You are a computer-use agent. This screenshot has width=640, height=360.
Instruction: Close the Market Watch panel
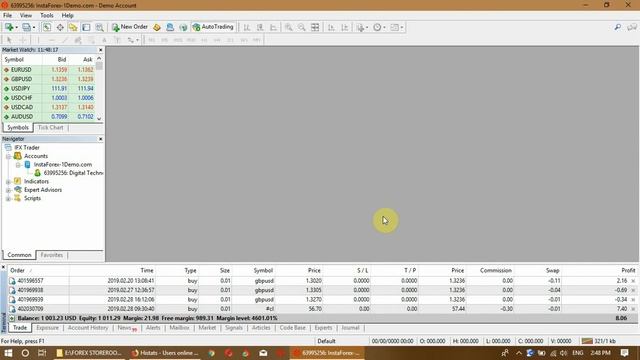point(100,50)
